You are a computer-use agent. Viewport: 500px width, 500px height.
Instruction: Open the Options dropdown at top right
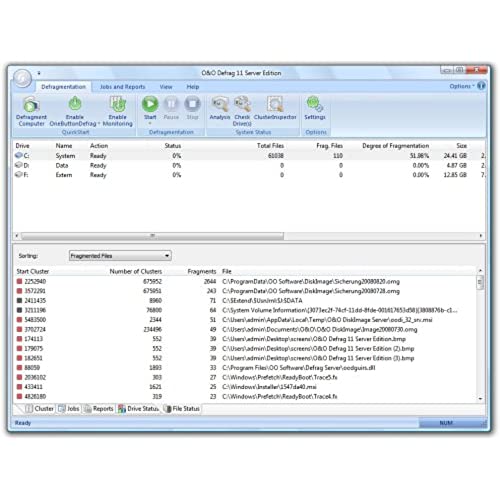tap(462, 86)
